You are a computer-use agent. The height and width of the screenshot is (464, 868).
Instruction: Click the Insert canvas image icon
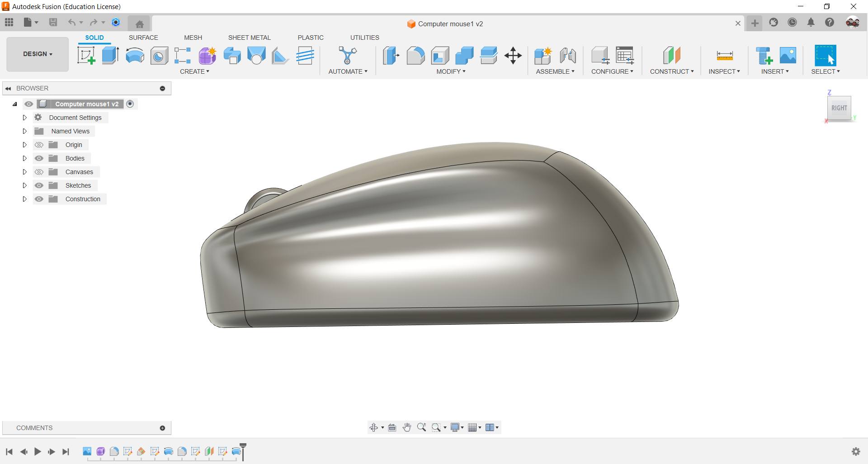(788, 56)
